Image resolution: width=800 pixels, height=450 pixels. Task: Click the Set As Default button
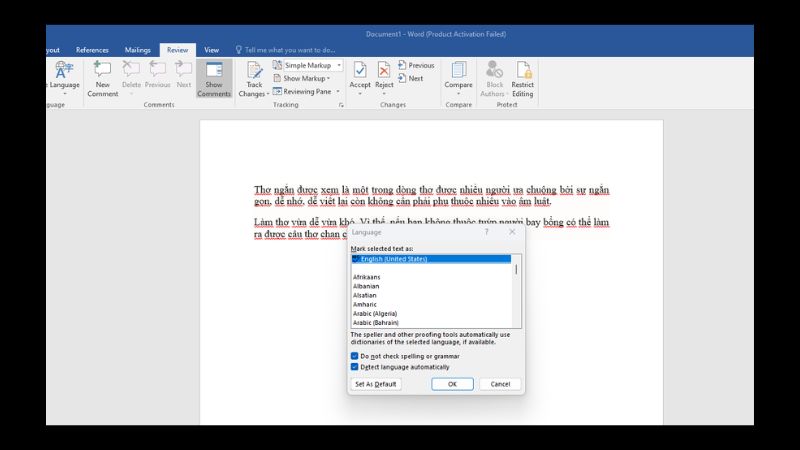[375, 384]
